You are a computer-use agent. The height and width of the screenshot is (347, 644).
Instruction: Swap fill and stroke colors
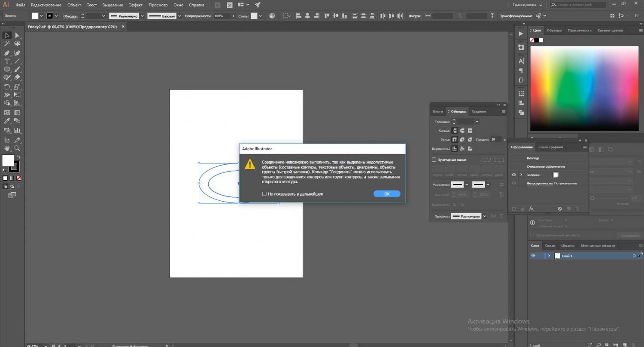[18, 157]
